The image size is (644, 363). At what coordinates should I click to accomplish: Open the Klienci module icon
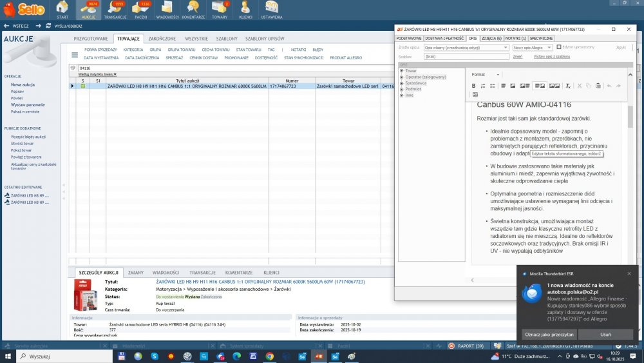[x=245, y=10]
